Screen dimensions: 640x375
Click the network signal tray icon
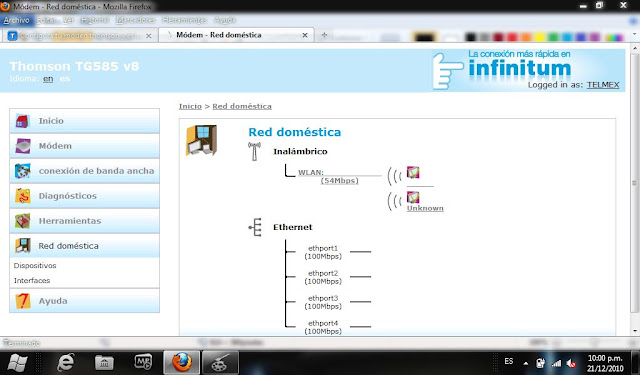[x=556, y=363]
